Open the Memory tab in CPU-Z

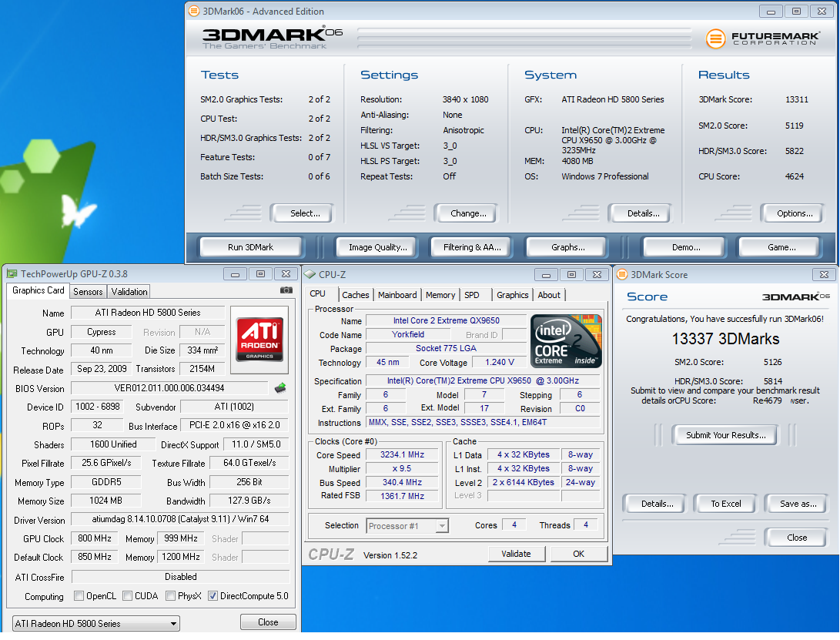coord(440,295)
